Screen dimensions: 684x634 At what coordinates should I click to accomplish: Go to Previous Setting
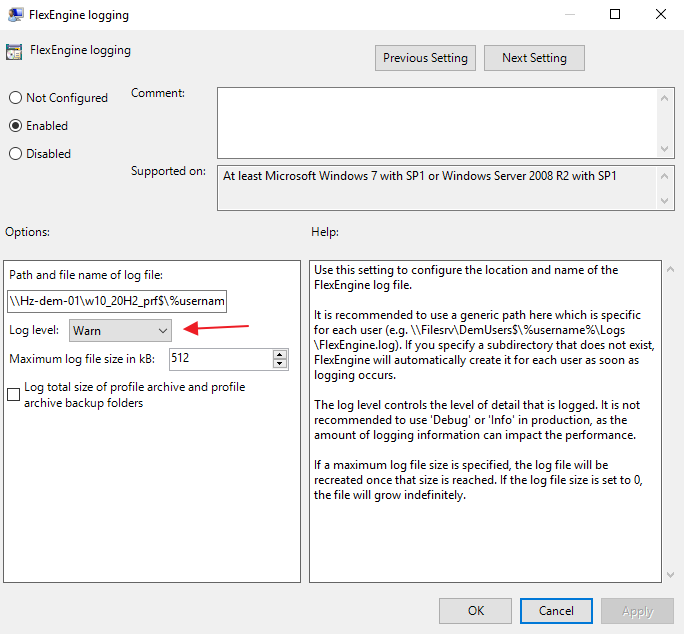click(x=425, y=58)
